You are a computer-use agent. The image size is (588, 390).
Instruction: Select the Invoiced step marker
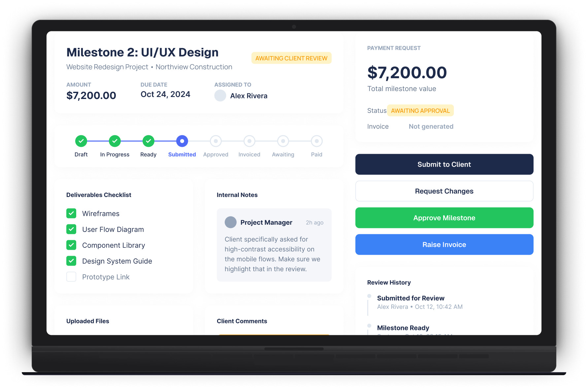(249, 141)
